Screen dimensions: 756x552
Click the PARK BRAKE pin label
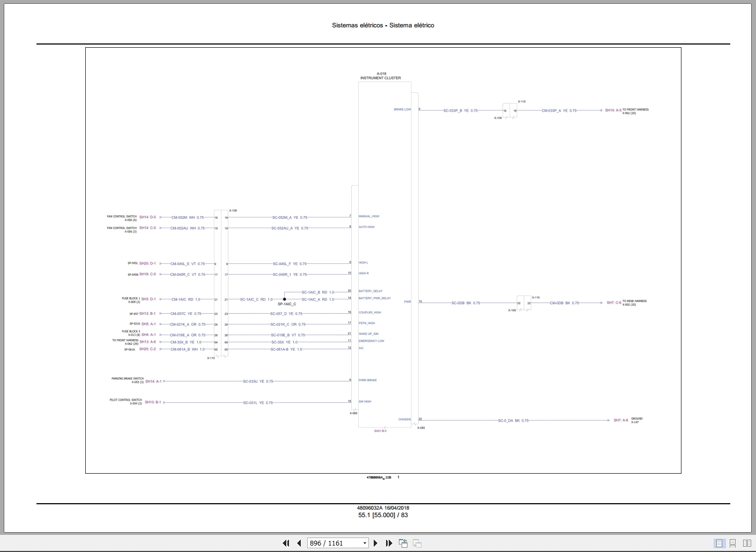point(368,380)
